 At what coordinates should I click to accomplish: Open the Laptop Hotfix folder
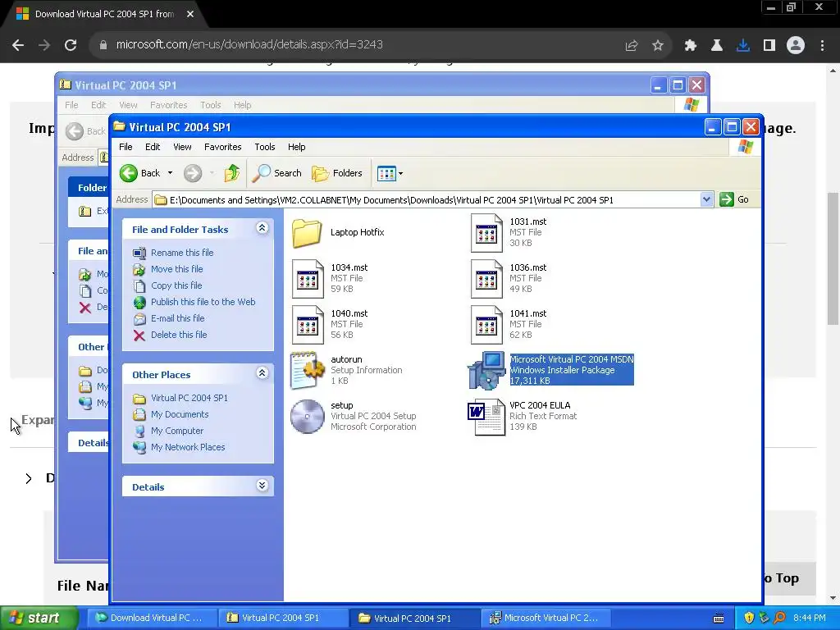(x=307, y=232)
